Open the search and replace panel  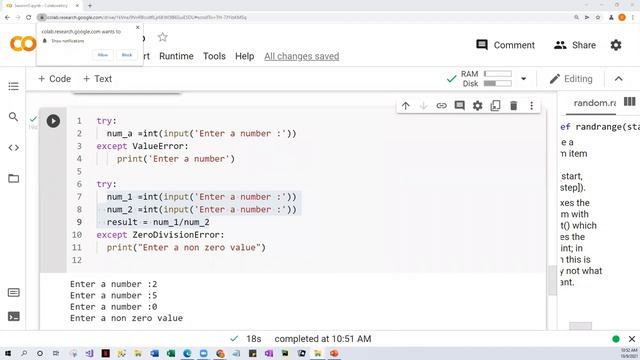click(13, 117)
